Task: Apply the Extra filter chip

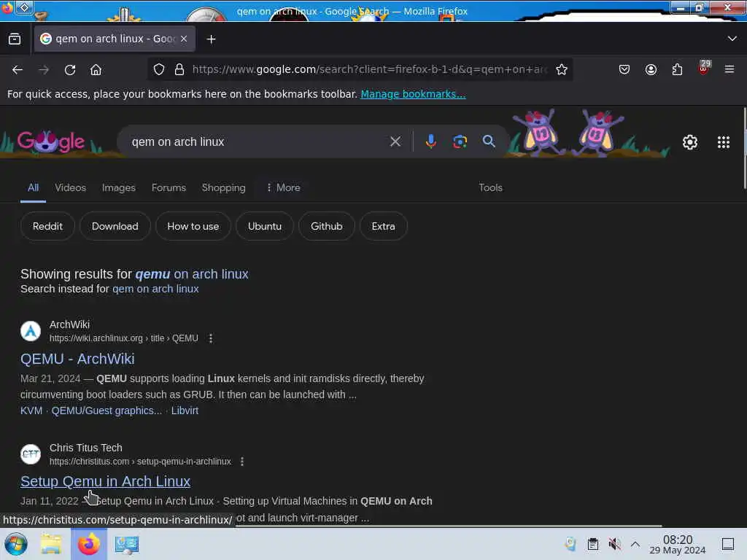Action: [383, 226]
